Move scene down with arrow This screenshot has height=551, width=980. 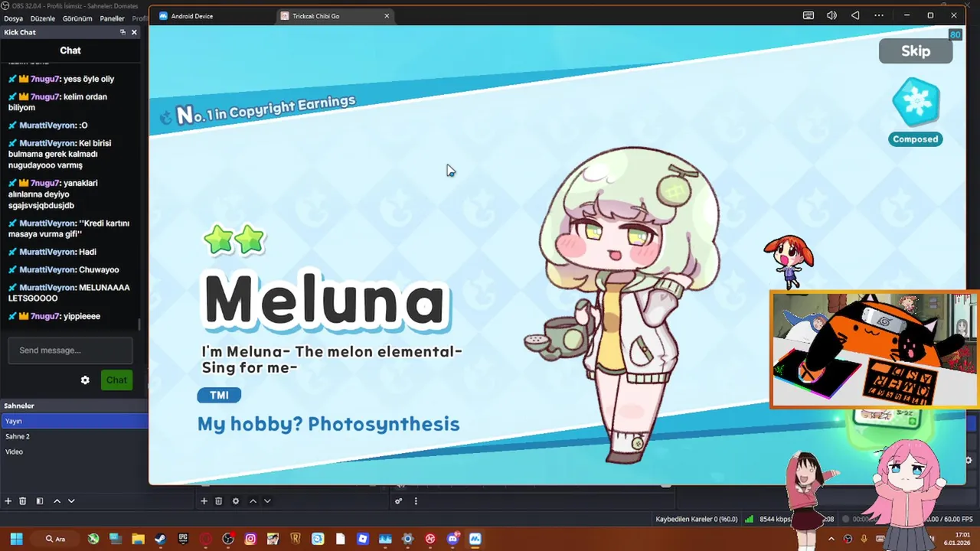point(71,501)
